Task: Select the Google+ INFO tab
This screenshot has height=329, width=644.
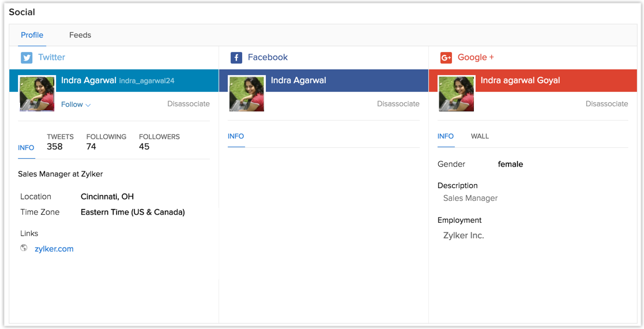Action: [x=446, y=136]
